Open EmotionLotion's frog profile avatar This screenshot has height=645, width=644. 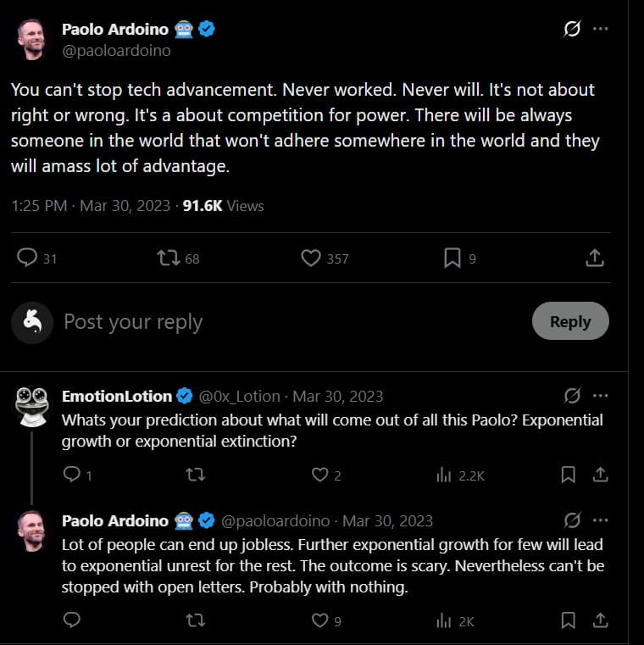[32, 403]
